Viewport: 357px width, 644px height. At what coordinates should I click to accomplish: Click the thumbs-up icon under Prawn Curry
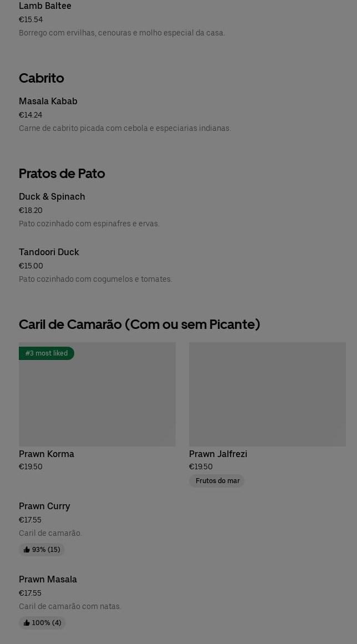[x=27, y=550]
